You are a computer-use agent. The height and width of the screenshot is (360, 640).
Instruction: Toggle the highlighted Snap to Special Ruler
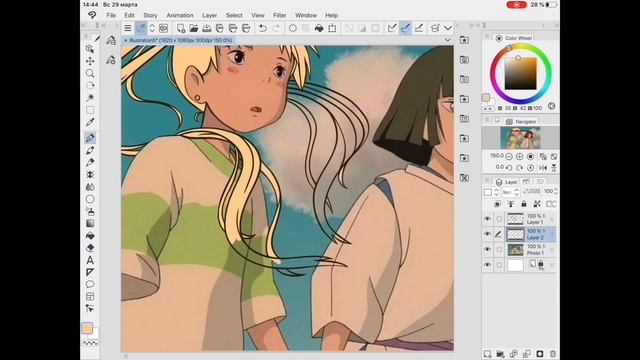point(405,28)
